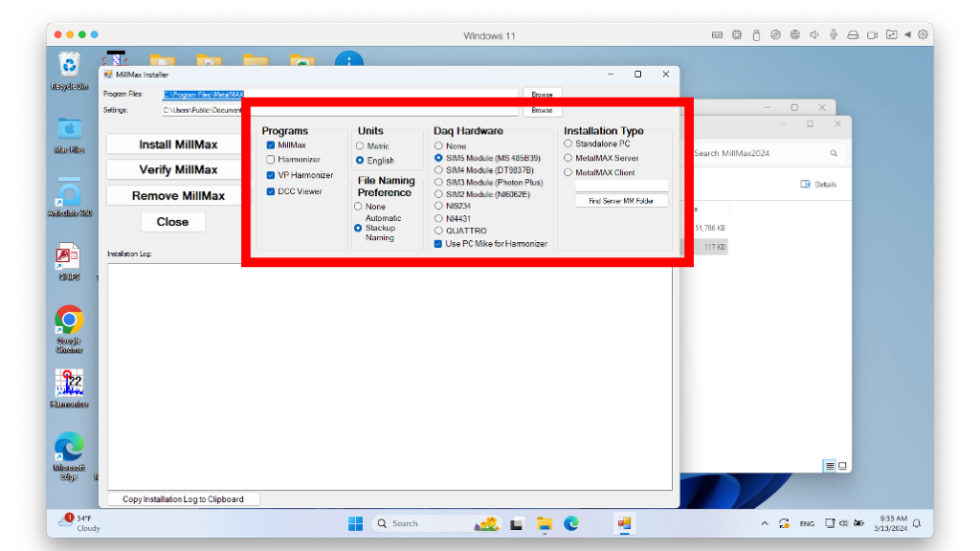
Task: Open the Recycle Bin desktop icon
Action: click(69, 72)
